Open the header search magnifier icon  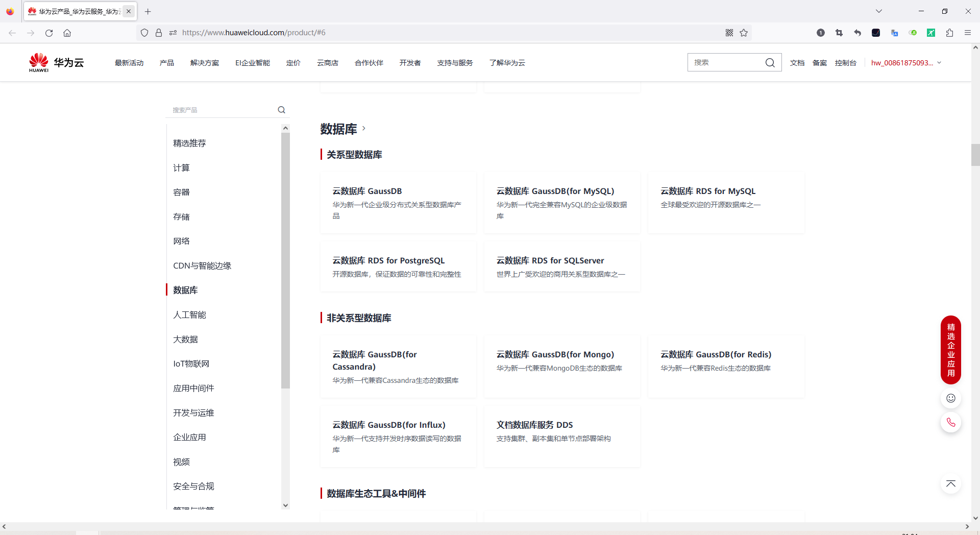click(771, 62)
